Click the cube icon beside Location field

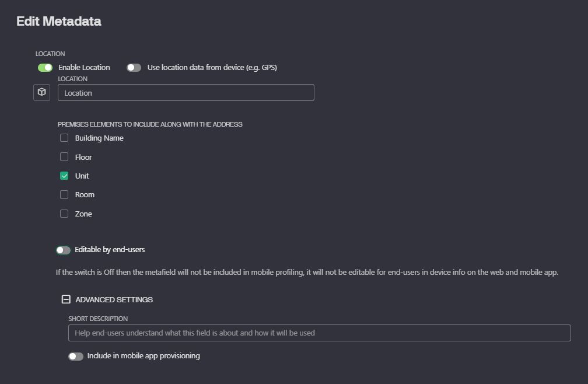(x=41, y=92)
